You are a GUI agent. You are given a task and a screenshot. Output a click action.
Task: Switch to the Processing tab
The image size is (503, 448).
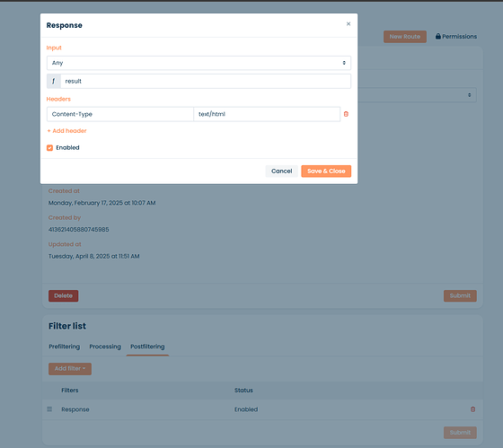(x=105, y=347)
